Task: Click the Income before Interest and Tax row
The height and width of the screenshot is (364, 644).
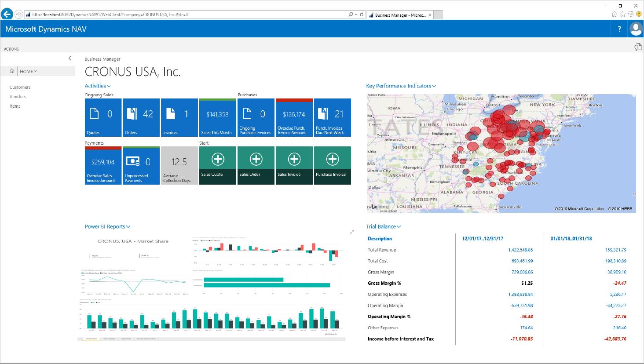Action: click(497, 339)
